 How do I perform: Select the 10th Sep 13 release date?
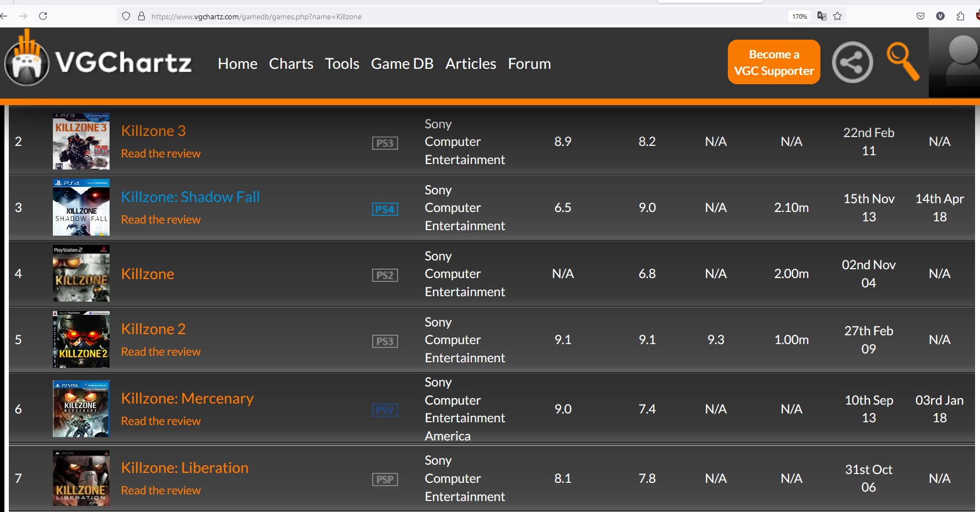pos(869,409)
